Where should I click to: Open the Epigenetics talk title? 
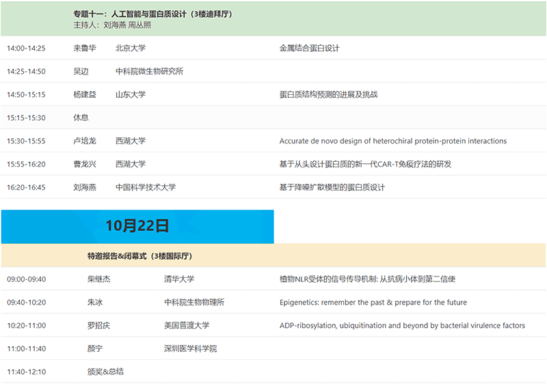(x=373, y=303)
